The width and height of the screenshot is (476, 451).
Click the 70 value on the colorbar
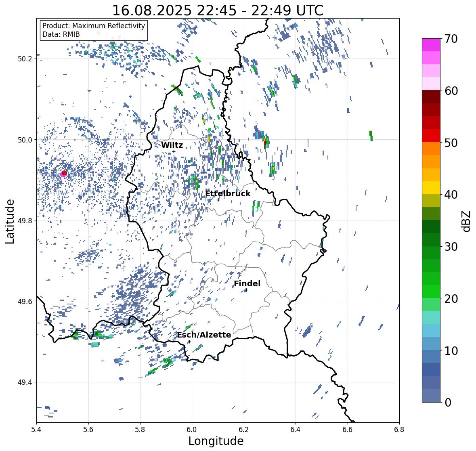coord(451,39)
